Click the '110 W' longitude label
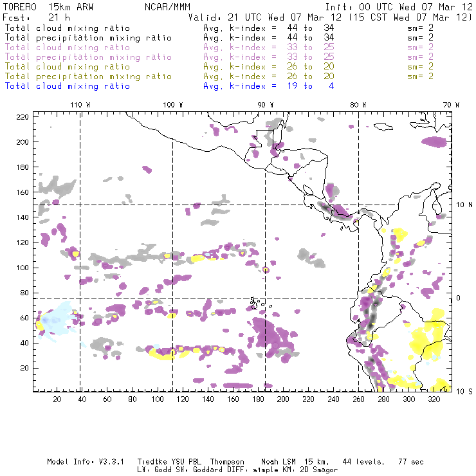Viewport: 476px width, 476px height. click(x=80, y=105)
